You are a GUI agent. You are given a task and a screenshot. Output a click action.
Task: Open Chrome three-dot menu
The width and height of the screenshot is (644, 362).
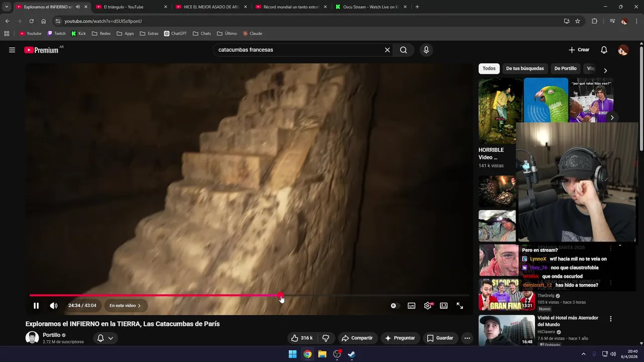click(x=636, y=21)
